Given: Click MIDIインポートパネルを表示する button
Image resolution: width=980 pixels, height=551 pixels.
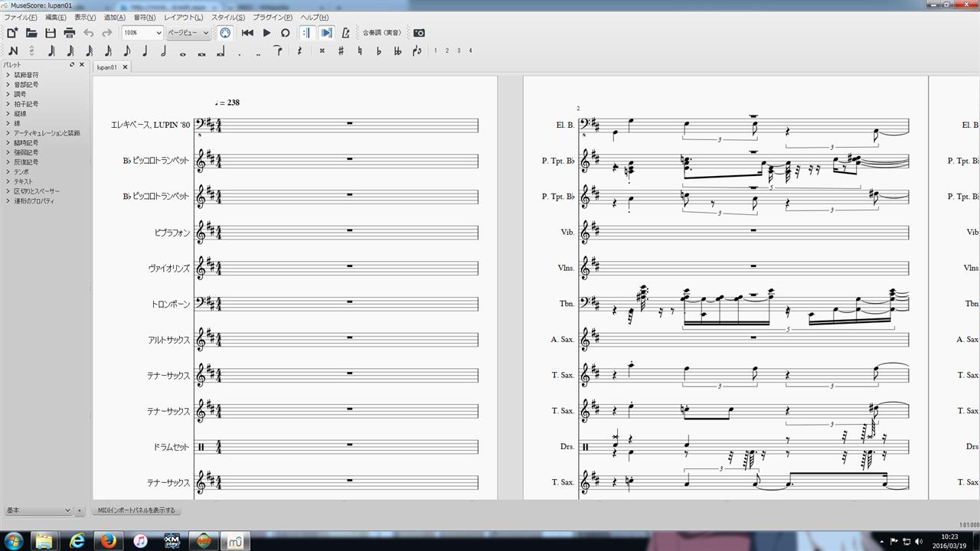Looking at the screenshot, I should point(136,510).
